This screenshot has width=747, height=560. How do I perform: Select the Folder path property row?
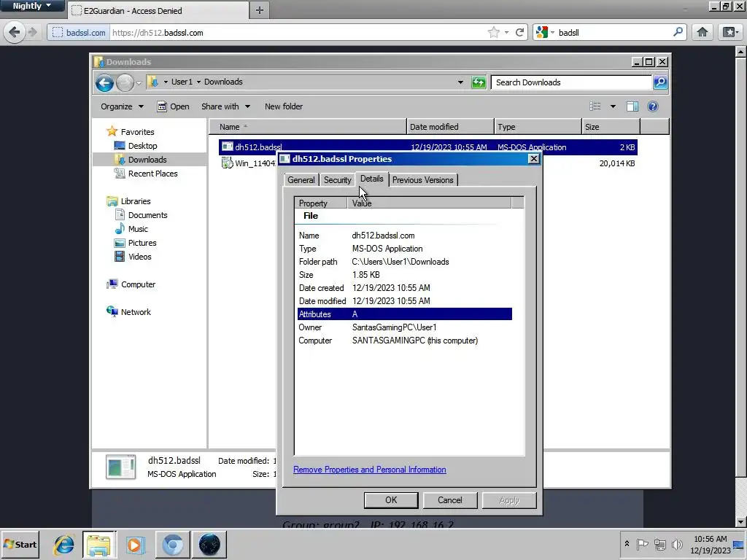pyautogui.click(x=404, y=262)
